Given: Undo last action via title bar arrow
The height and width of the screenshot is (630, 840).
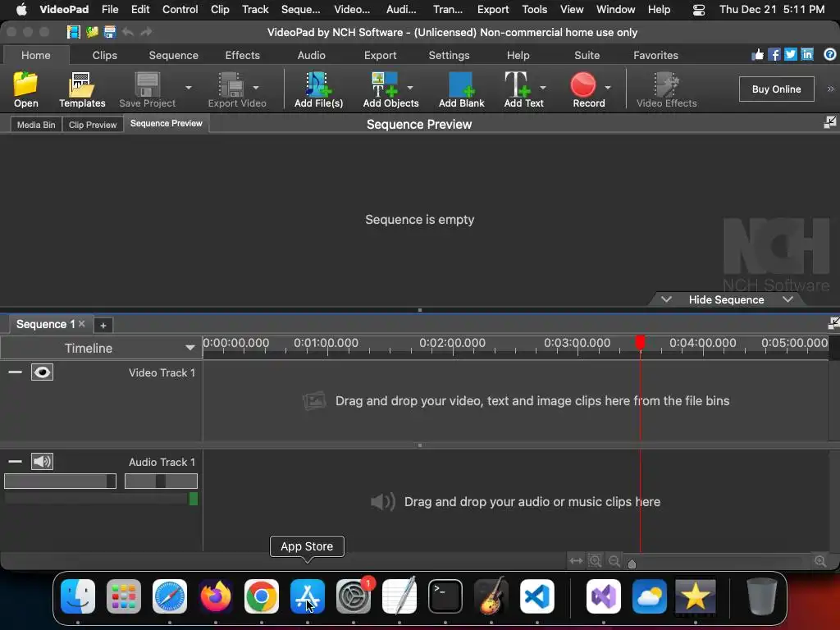Looking at the screenshot, I should (128, 32).
